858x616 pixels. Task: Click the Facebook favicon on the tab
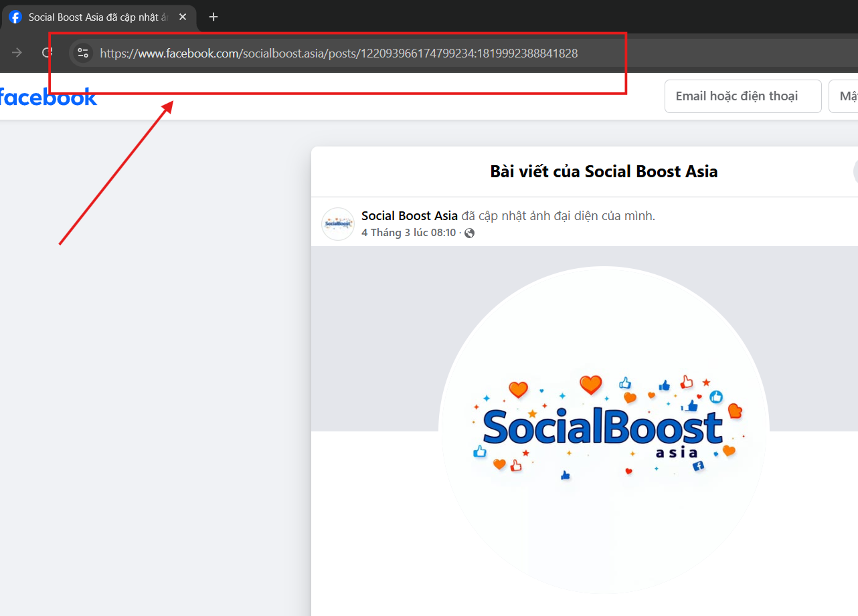(15, 17)
